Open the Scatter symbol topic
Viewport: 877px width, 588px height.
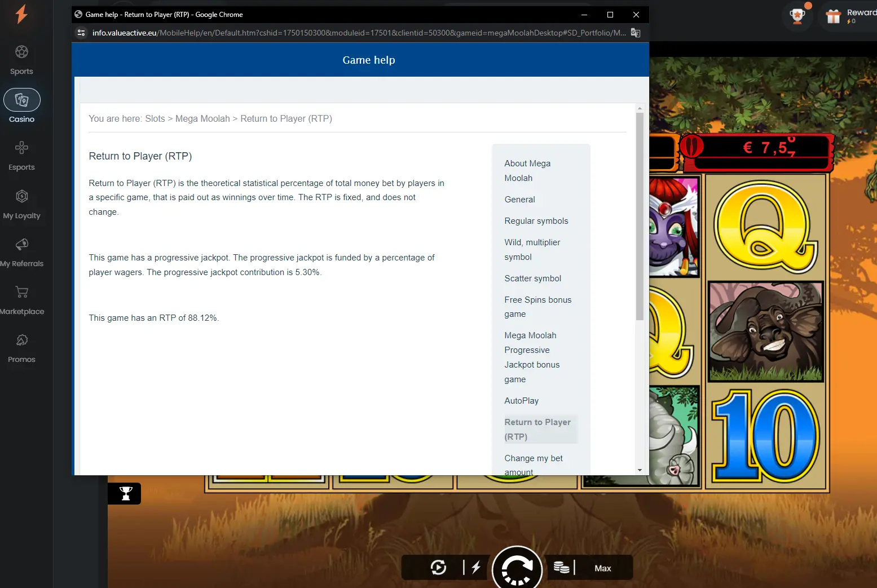tap(533, 278)
